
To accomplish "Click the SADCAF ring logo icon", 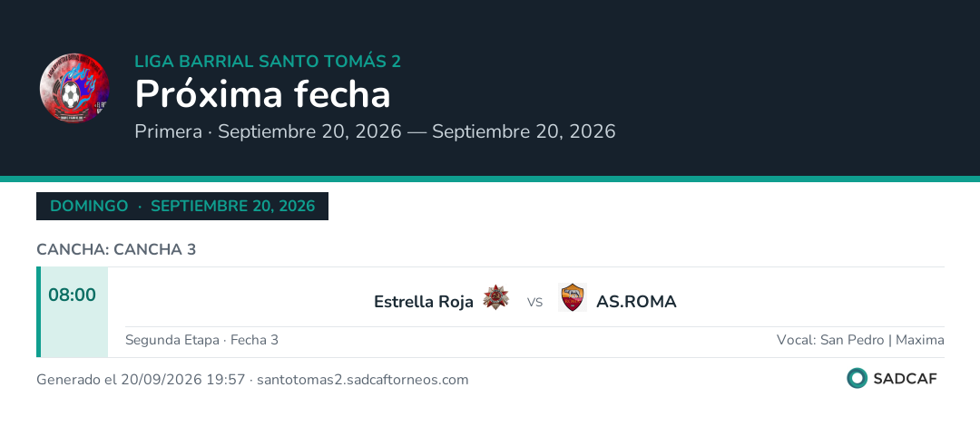I will 857,378.
